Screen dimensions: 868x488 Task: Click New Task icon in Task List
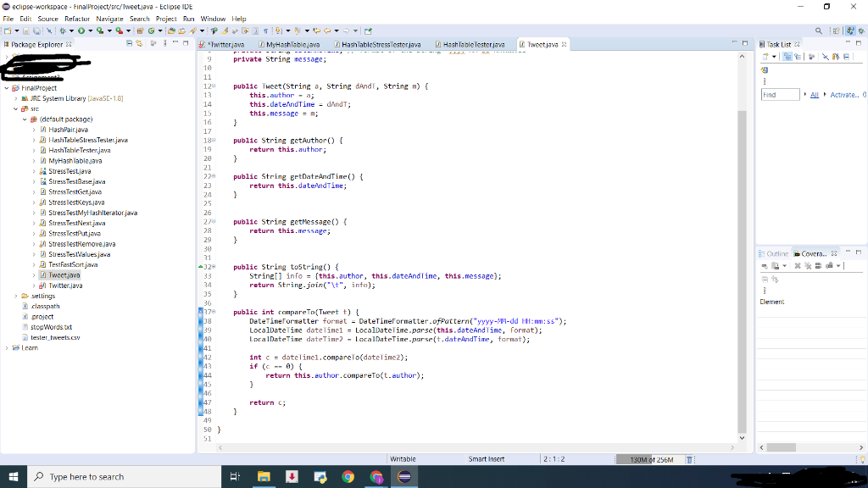[x=765, y=57]
